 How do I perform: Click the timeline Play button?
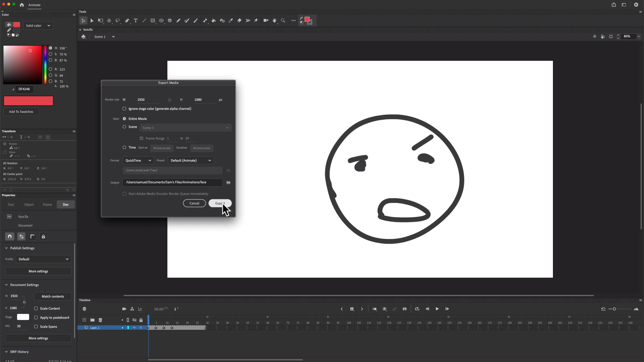click(x=437, y=309)
